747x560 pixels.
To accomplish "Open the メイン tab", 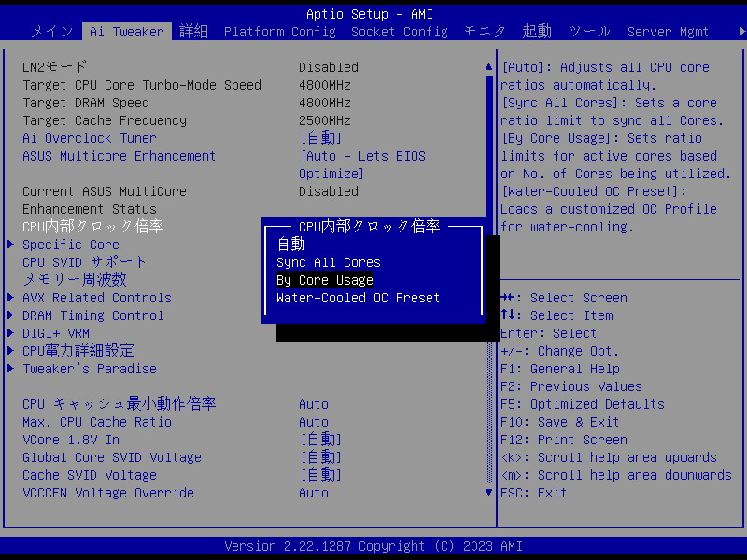I will tap(52, 32).
